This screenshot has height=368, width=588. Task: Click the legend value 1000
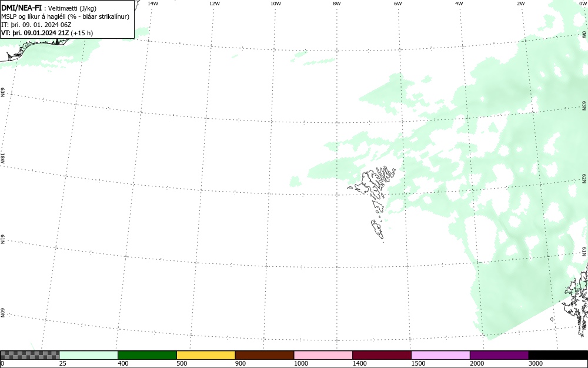pos(300,363)
